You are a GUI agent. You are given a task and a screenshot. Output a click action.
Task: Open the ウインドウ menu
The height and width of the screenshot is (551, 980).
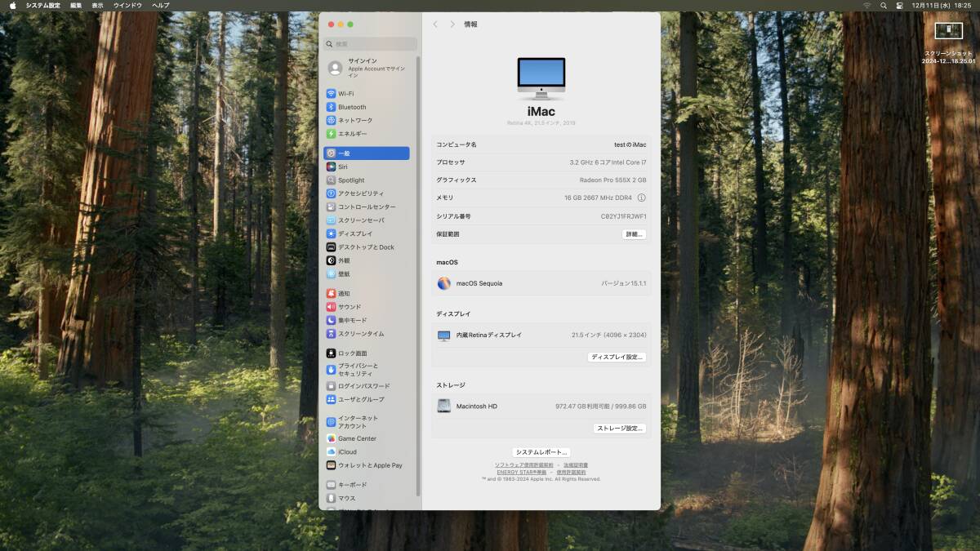[127, 6]
